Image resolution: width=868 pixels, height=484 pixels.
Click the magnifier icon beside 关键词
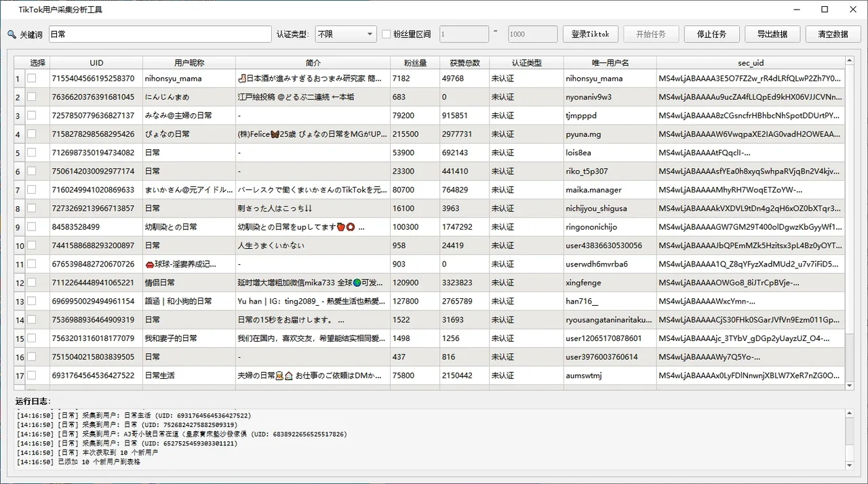pyautogui.click(x=12, y=34)
